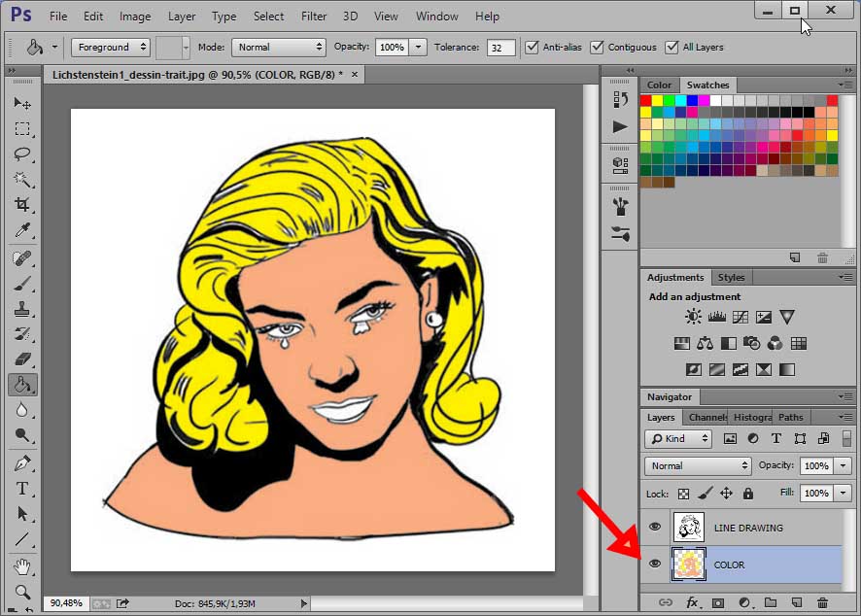
Task: Select the Horizontal Type tool
Action: coord(22,488)
